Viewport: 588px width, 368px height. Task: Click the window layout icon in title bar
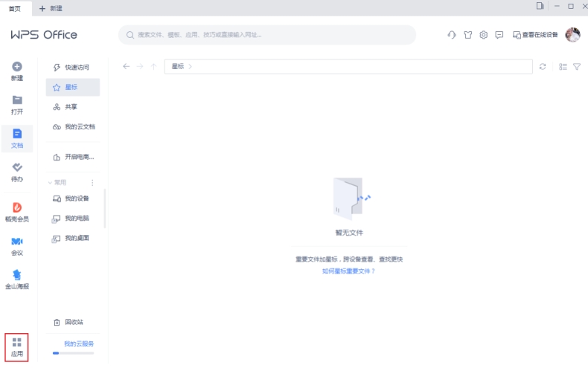click(540, 6)
